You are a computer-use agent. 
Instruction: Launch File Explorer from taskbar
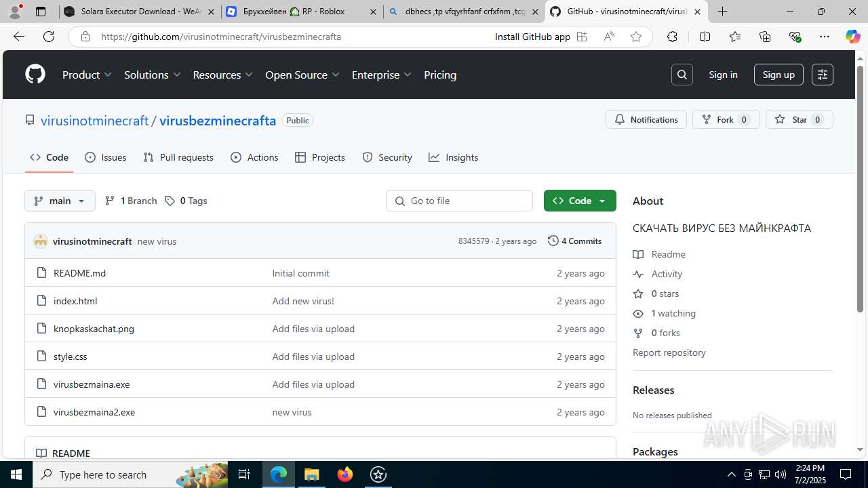coord(311,474)
